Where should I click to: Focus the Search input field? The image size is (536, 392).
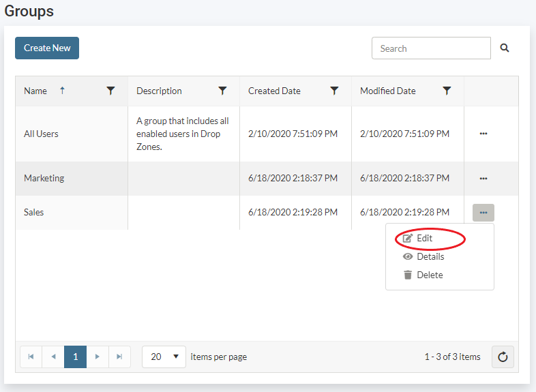pos(431,48)
